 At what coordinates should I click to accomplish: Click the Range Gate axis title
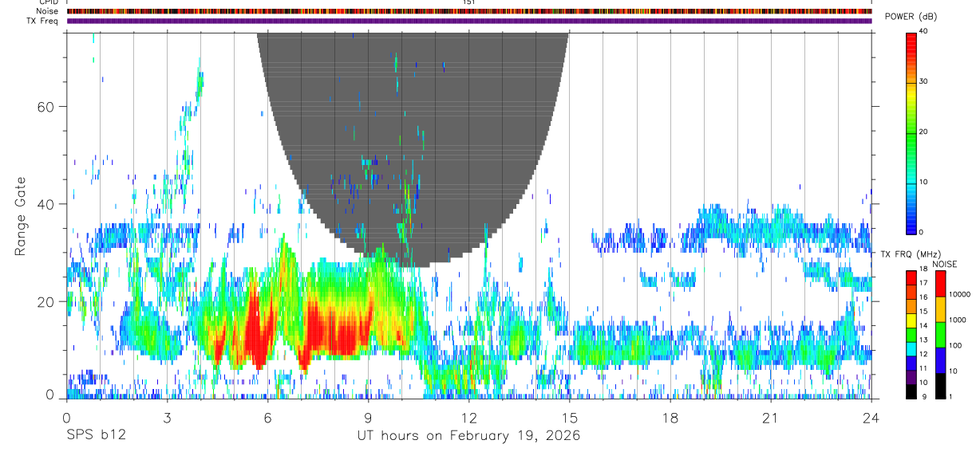pos(20,216)
